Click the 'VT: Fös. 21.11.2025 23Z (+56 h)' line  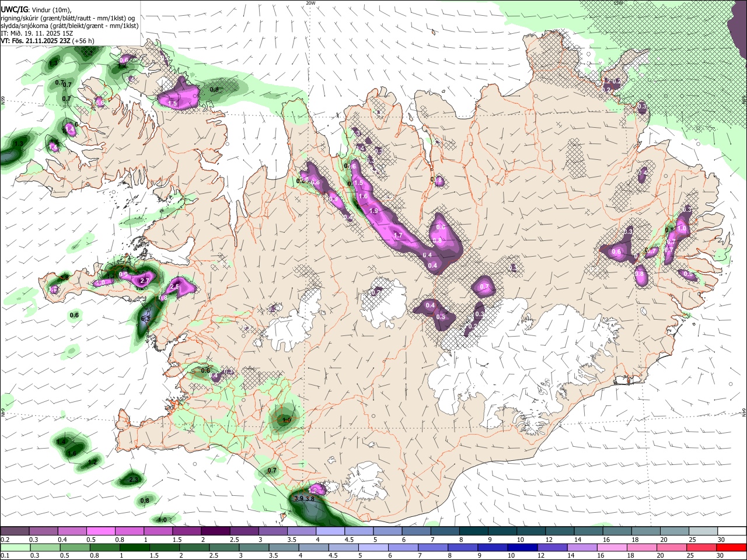coord(47,41)
